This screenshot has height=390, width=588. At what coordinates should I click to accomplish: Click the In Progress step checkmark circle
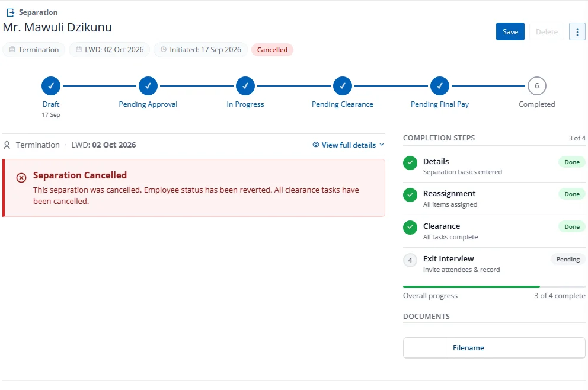coord(245,86)
